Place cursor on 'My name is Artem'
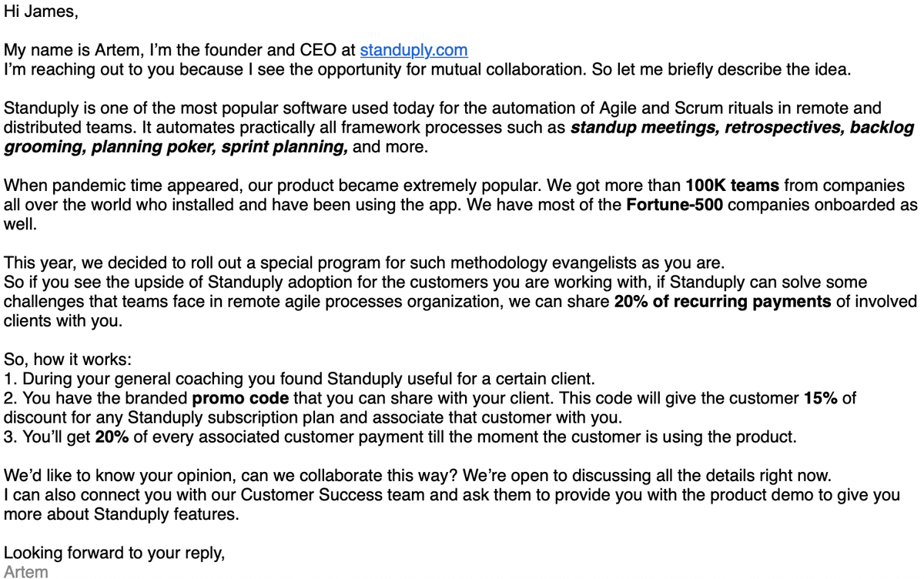The image size is (924, 579). click(x=68, y=50)
